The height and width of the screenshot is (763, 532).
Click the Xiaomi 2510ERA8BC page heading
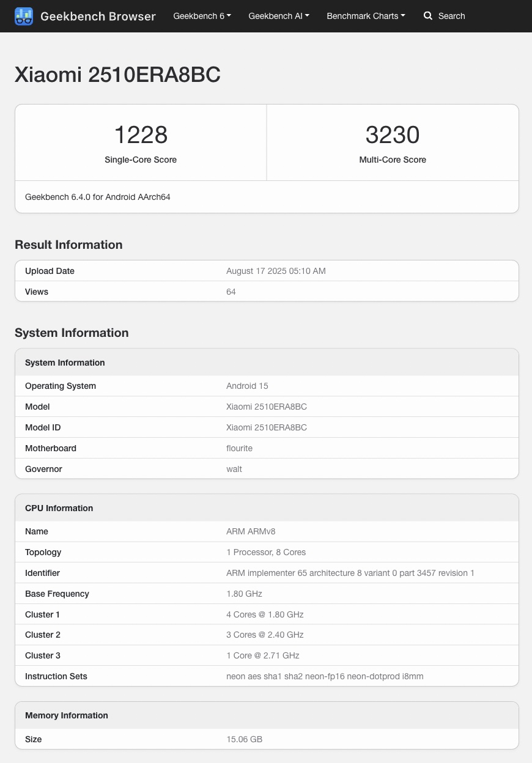117,75
